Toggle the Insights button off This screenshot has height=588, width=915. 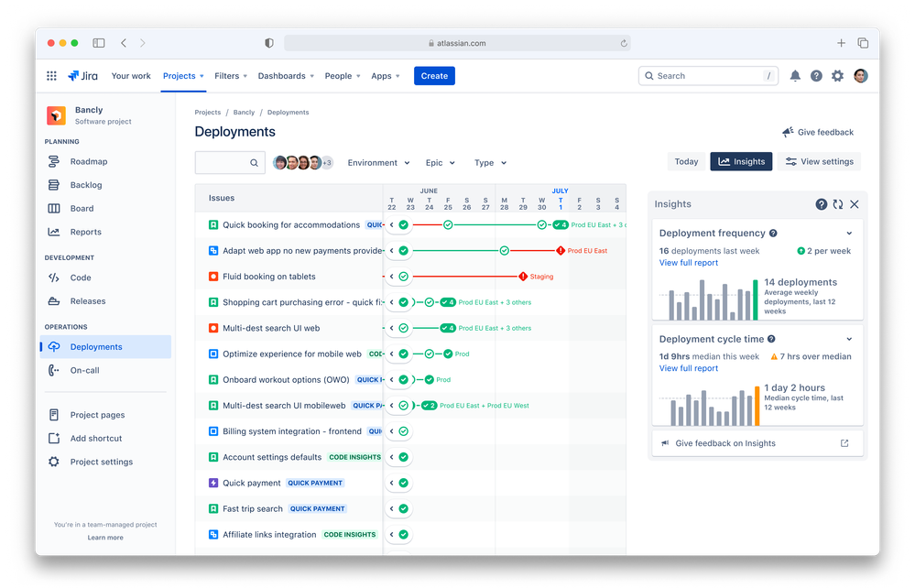tap(741, 161)
